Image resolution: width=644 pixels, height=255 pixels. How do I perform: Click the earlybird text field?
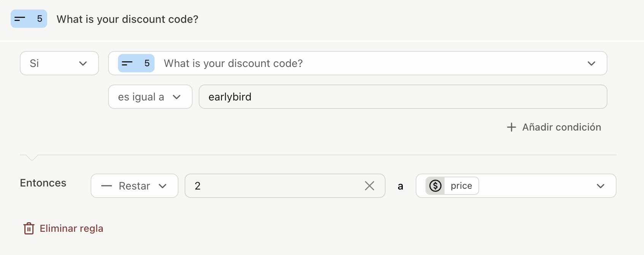[402, 97]
